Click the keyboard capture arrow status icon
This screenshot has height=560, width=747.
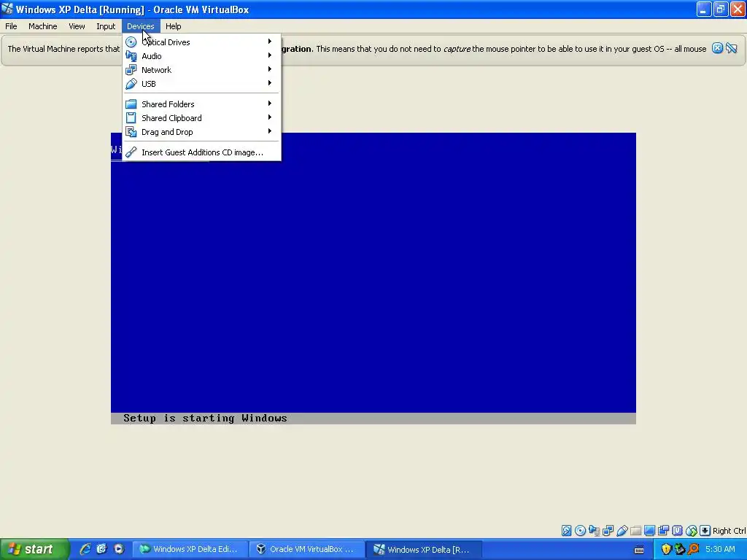click(705, 531)
